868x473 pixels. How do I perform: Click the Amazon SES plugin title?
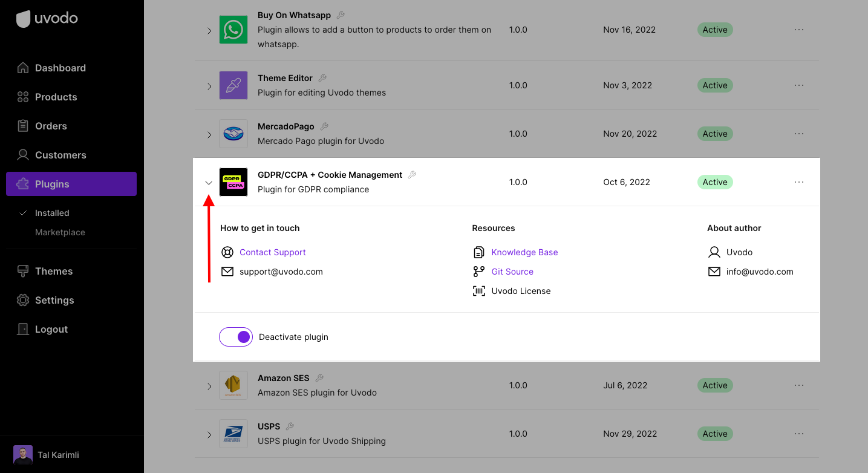pos(283,378)
